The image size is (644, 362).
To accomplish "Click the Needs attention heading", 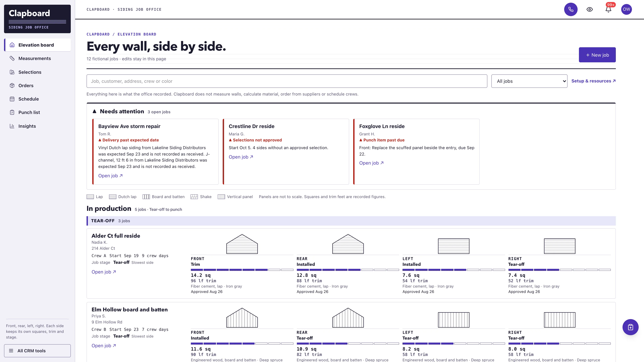I will click(122, 111).
